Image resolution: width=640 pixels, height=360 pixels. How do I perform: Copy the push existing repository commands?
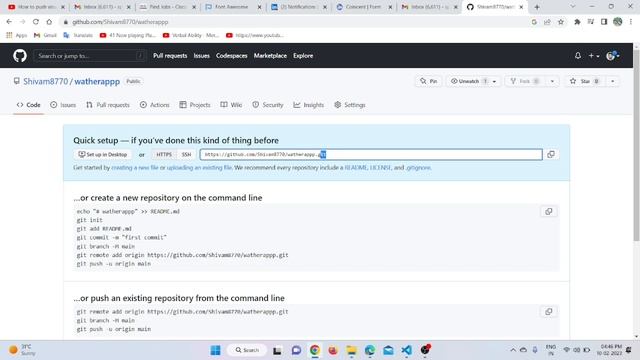coord(548,311)
